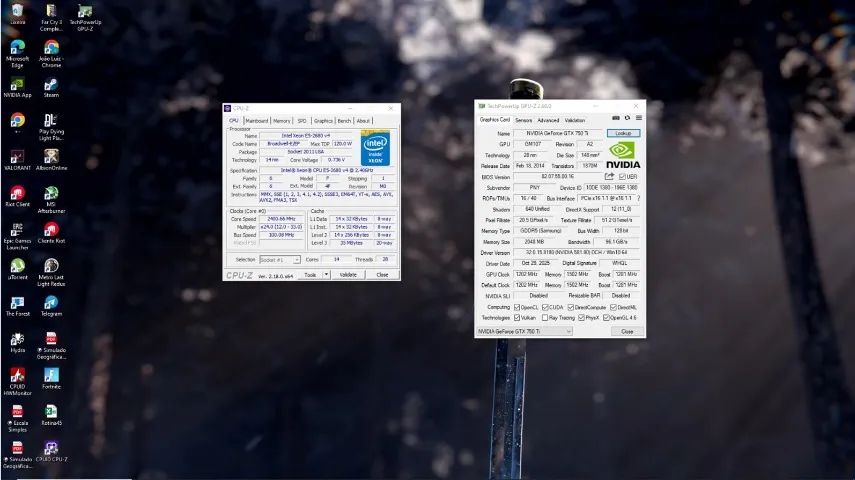Launch Steam from the desktop
Viewport: 855px width, 480px height.
51,87
